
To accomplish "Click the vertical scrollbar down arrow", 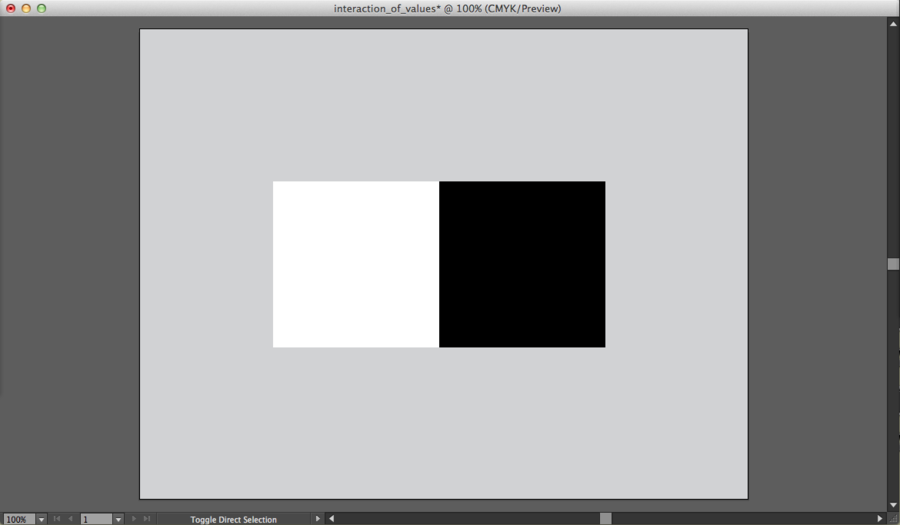I will tap(893, 505).
